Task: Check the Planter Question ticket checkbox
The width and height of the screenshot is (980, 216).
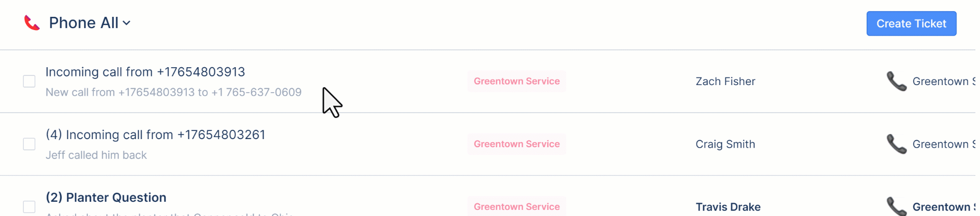Action: [x=29, y=206]
